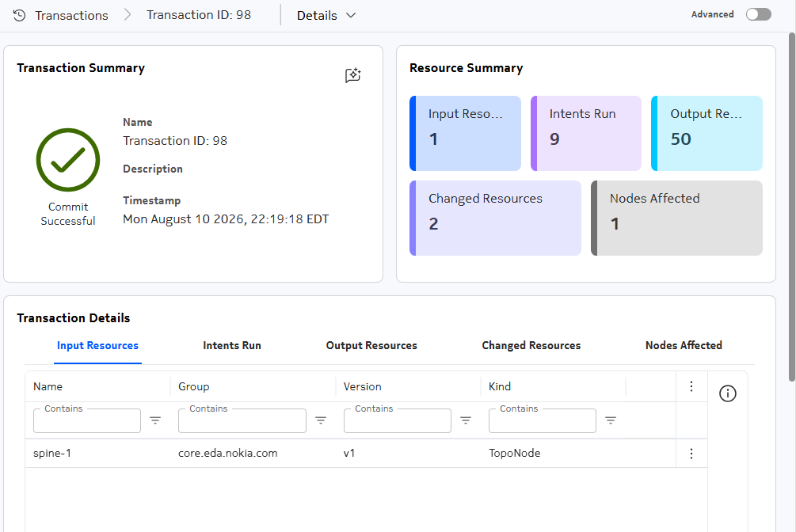Click the Output Resources summary card
796x532 pixels.
[706, 134]
